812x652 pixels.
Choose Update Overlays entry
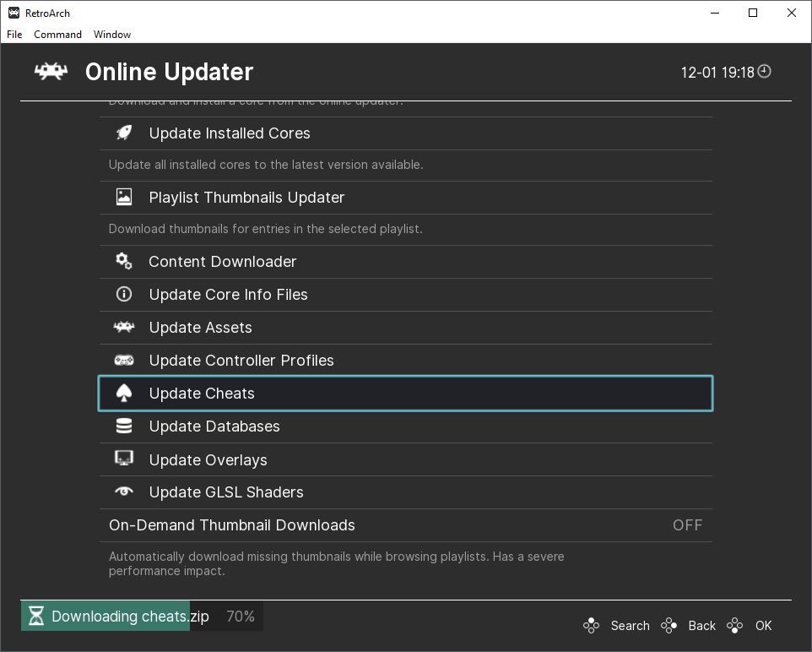click(x=405, y=459)
